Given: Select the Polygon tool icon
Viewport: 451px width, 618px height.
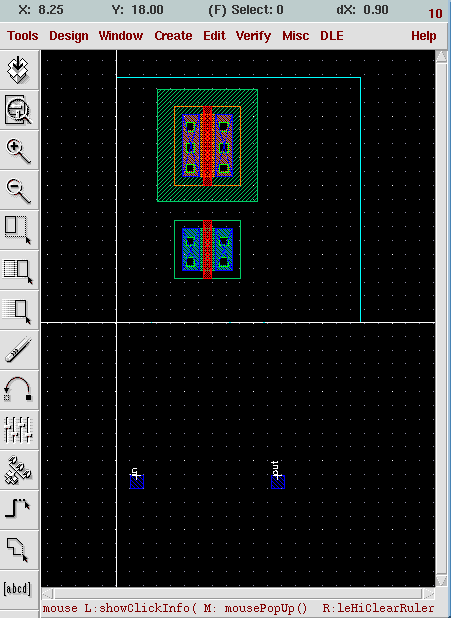Looking at the screenshot, I should pyautogui.click(x=19, y=550).
